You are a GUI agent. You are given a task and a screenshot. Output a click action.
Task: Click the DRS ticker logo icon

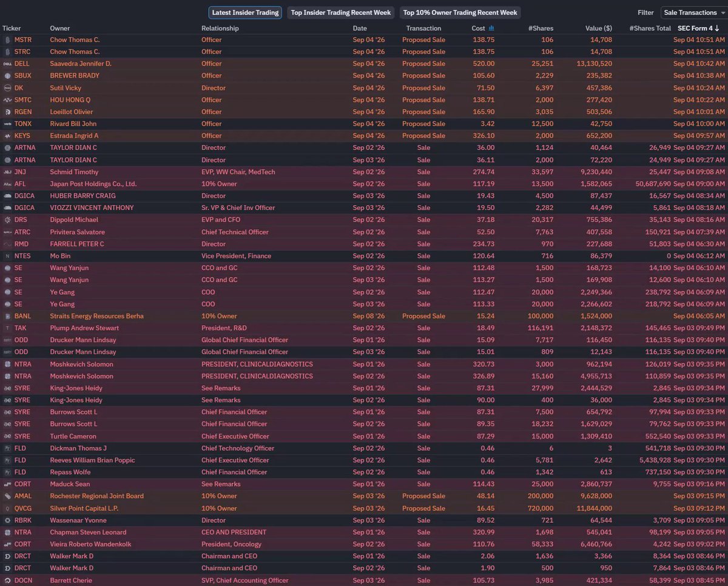[x=7, y=220]
